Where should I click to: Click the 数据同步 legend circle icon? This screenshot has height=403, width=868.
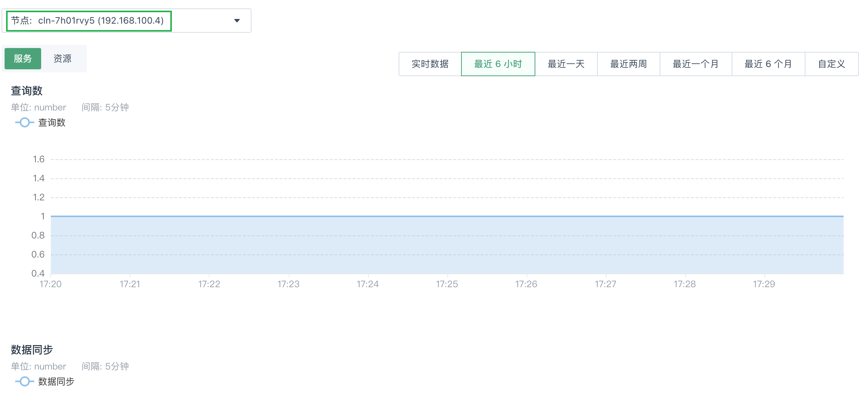[24, 381]
